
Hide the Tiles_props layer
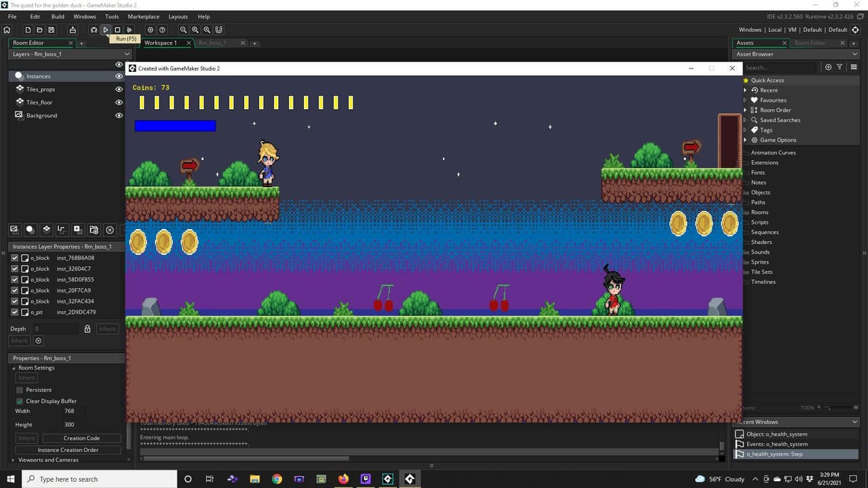click(119, 89)
